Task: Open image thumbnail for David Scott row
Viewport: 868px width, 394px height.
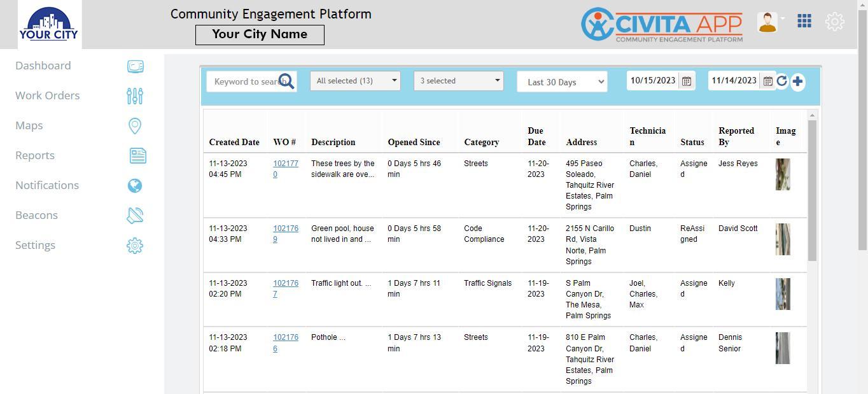Action: click(783, 239)
